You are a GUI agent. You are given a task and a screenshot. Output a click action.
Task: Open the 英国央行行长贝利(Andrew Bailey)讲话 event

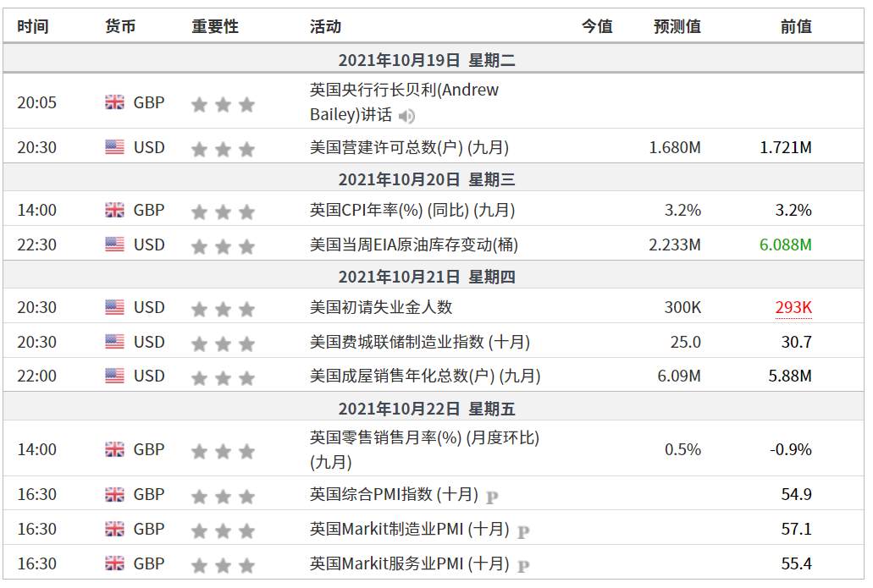tap(404, 102)
